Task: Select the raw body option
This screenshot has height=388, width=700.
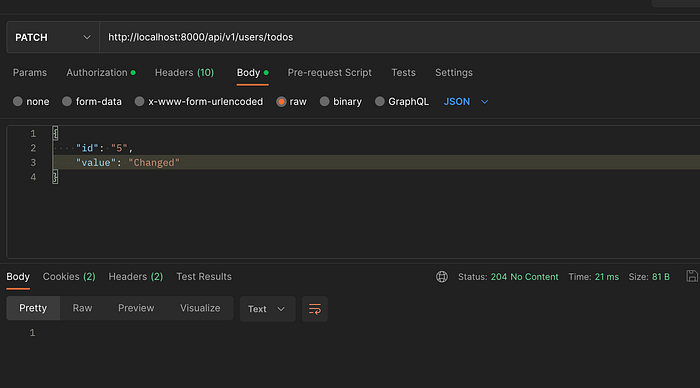Action: [292, 102]
